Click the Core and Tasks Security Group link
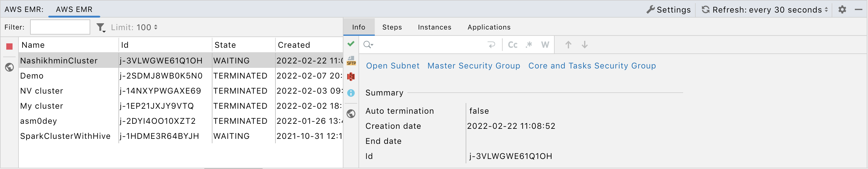The image size is (868, 169). point(592,66)
